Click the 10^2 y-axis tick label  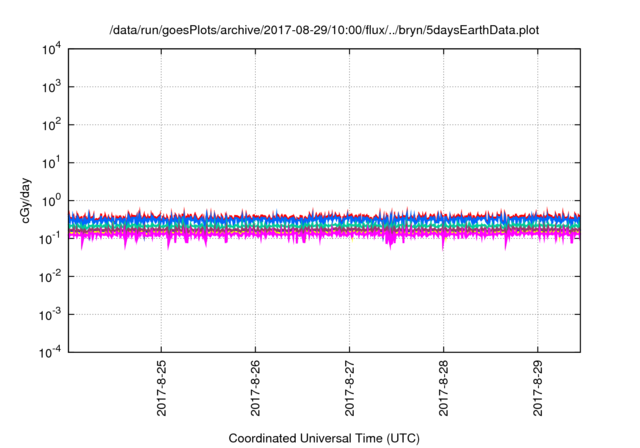(52, 125)
